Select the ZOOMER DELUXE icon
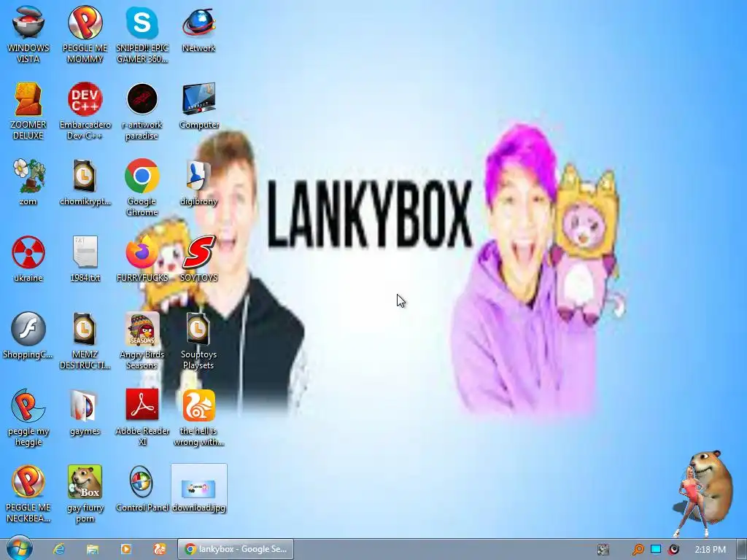 [28, 111]
